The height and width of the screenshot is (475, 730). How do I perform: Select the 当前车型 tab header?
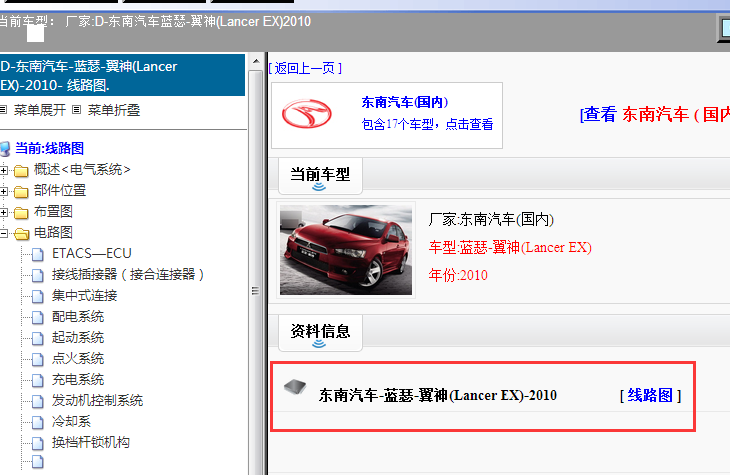pyautogui.click(x=320, y=176)
